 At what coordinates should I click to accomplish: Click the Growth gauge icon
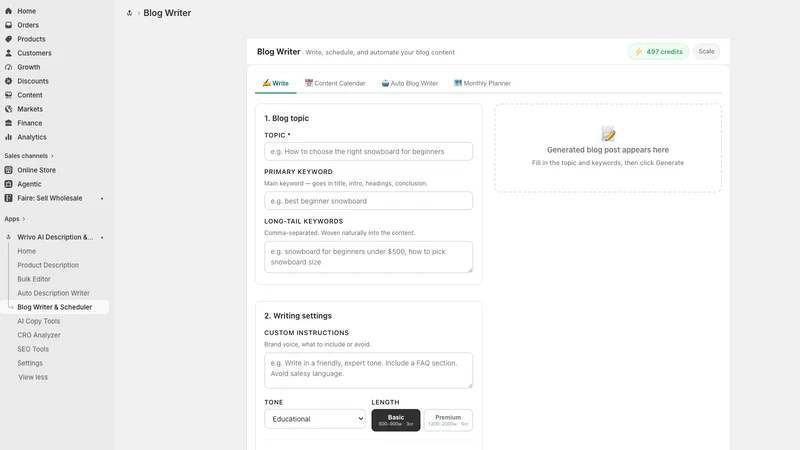pyautogui.click(x=8, y=67)
